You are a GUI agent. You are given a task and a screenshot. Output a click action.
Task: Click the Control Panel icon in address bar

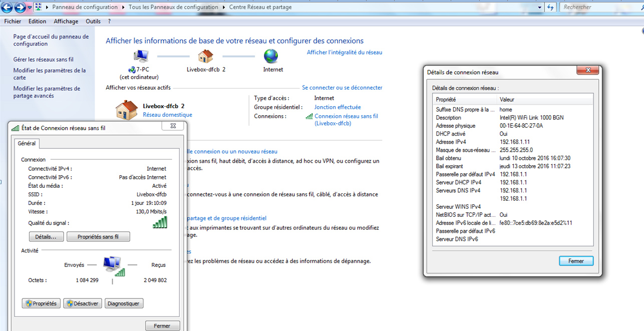39,8
